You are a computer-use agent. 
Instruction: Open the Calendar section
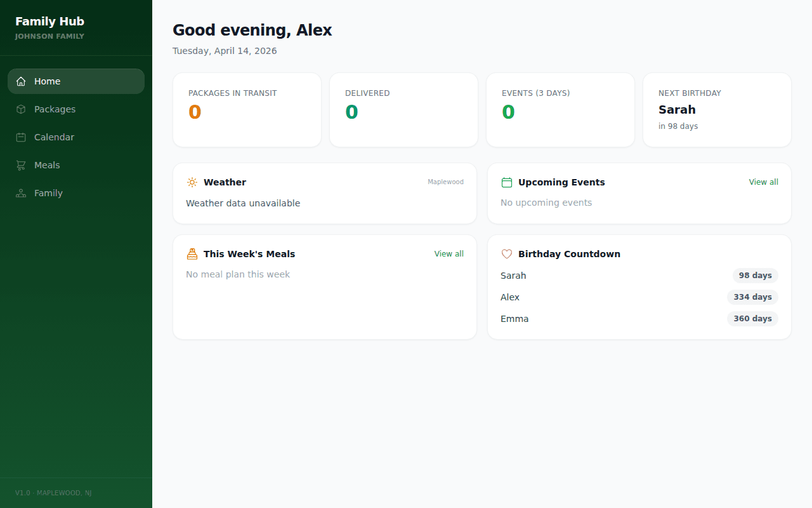(76, 137)
